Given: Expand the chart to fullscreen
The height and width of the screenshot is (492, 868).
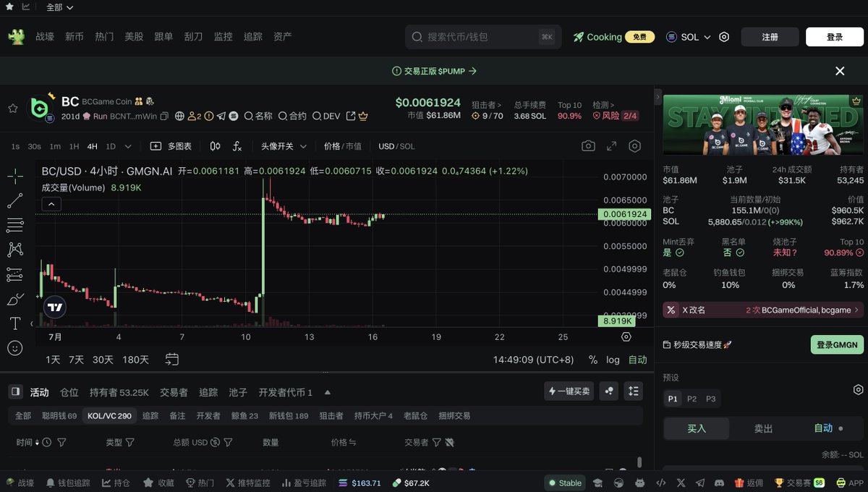Looking at the screenshot, I should click(x=611, y=146).
